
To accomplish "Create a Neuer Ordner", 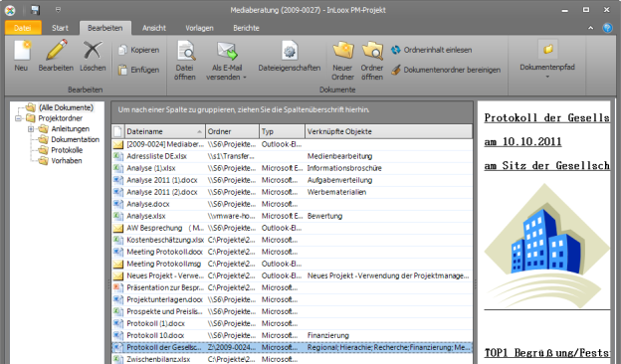I will pyautogui.click(x=342, y=60).
